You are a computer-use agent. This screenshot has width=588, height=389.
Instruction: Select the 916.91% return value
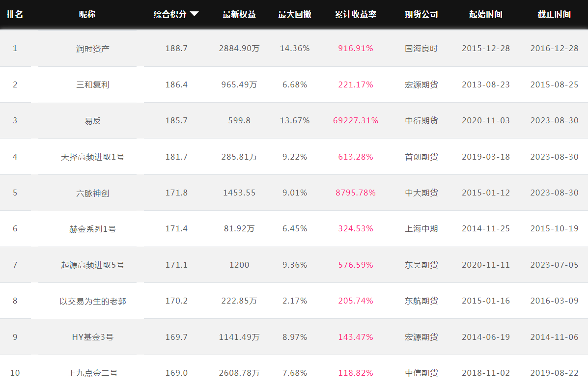(x=356, y=49)
